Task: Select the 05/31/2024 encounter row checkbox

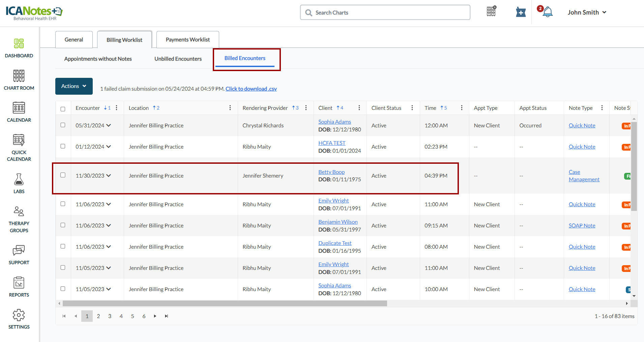Action: (x=63, y=125)
